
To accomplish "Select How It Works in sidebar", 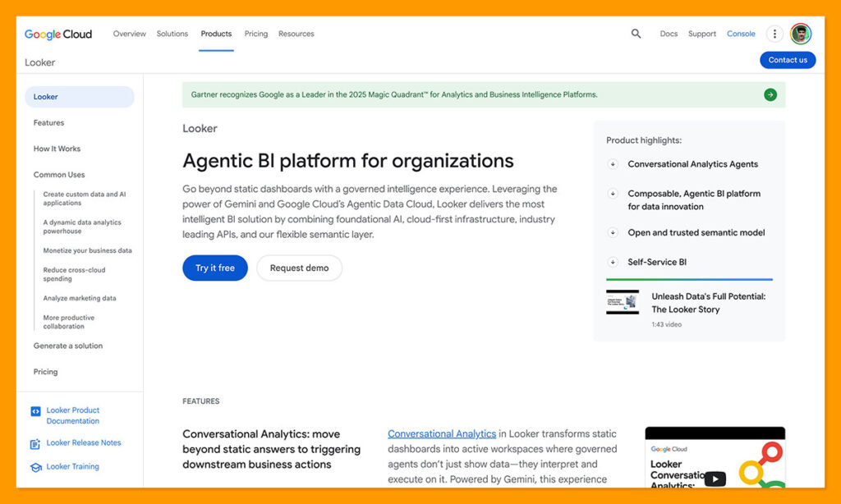I will [x=57, y=149].
